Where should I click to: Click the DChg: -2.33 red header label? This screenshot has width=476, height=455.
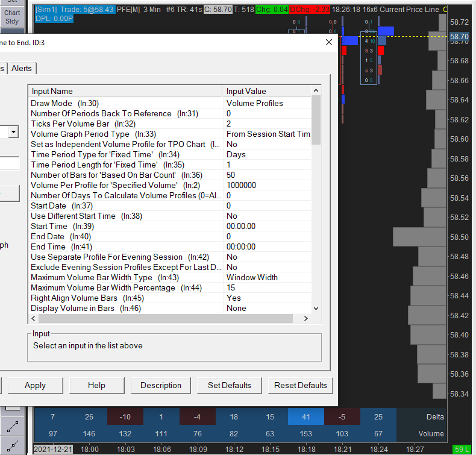click(x=310, y=10)
